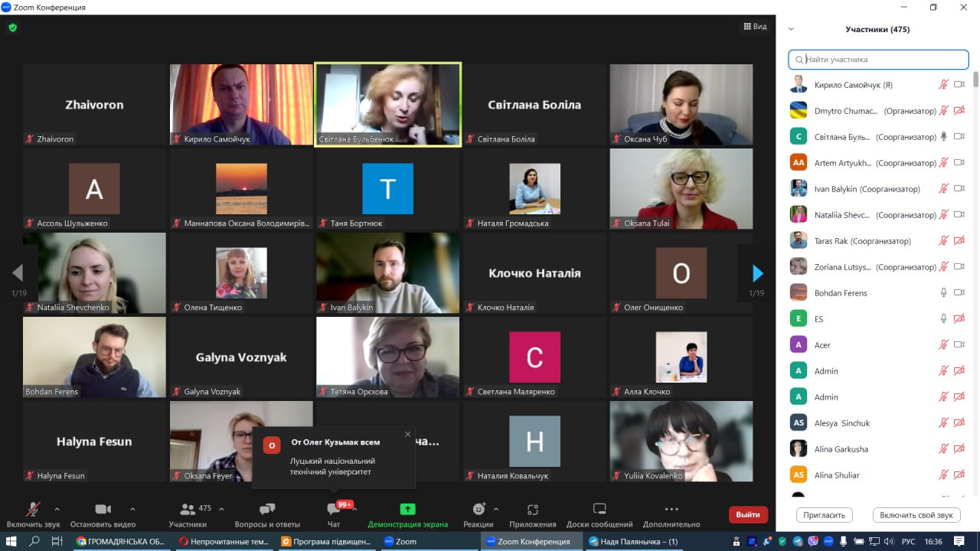Stop video with the camera icon

click(x=103, y=509)
